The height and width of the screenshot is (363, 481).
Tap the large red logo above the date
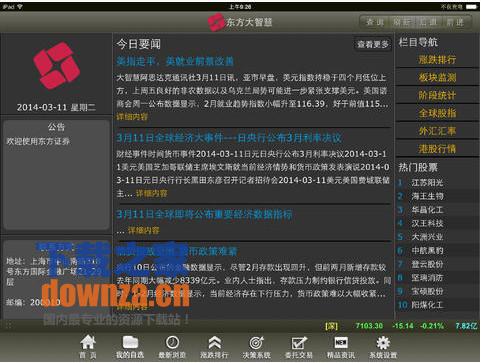coord(57,66)
